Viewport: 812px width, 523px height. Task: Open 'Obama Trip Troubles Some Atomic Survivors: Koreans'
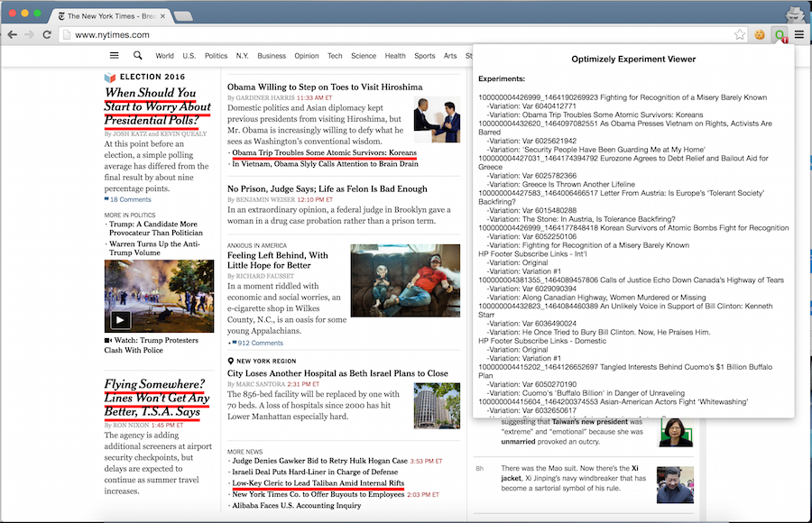point(324,152)
